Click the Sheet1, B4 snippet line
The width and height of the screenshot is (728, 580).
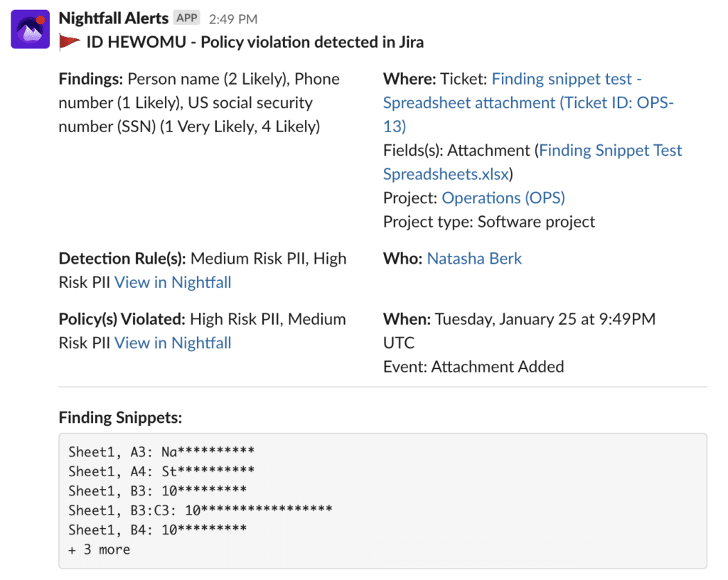tap(158, 530)
